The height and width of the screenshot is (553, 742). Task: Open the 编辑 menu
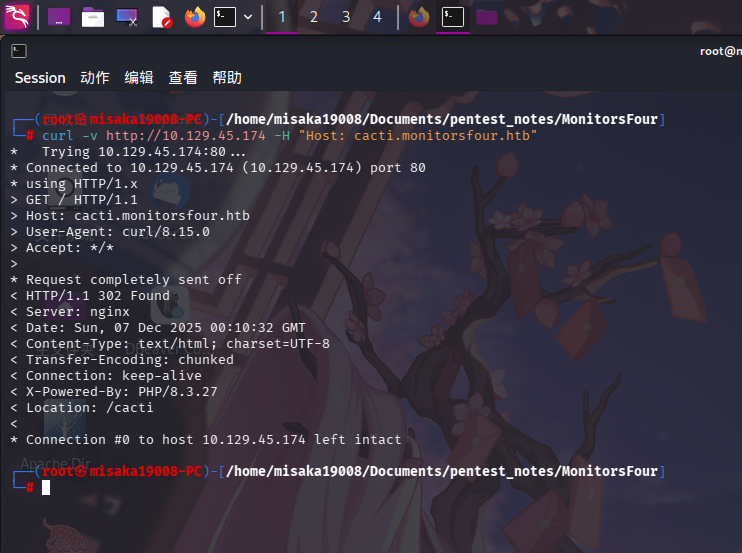pos(139,78)
